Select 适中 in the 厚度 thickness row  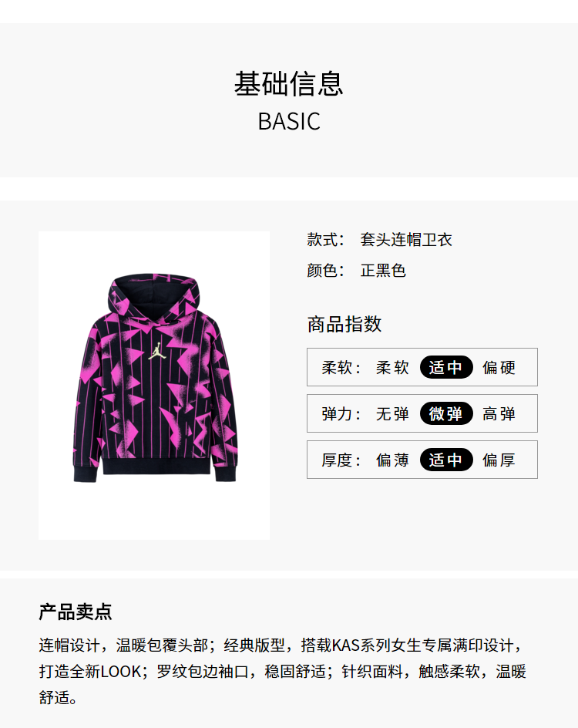click(445, 460)
